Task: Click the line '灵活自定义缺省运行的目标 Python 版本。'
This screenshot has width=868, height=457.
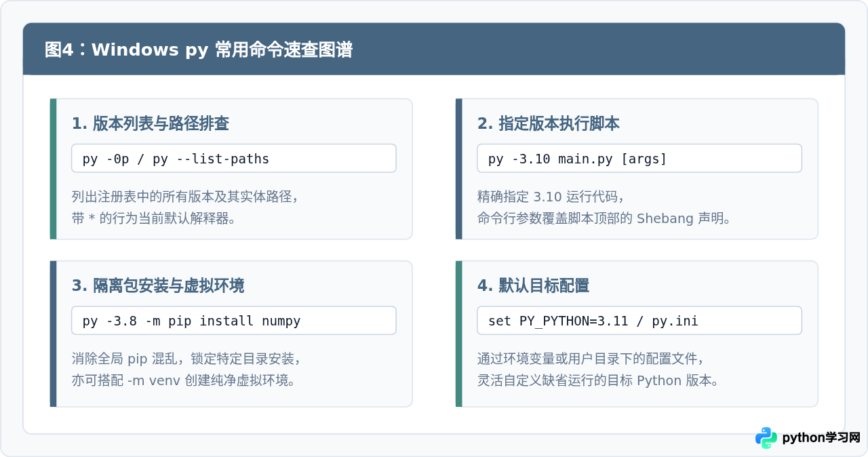Action: coord(598,380)
